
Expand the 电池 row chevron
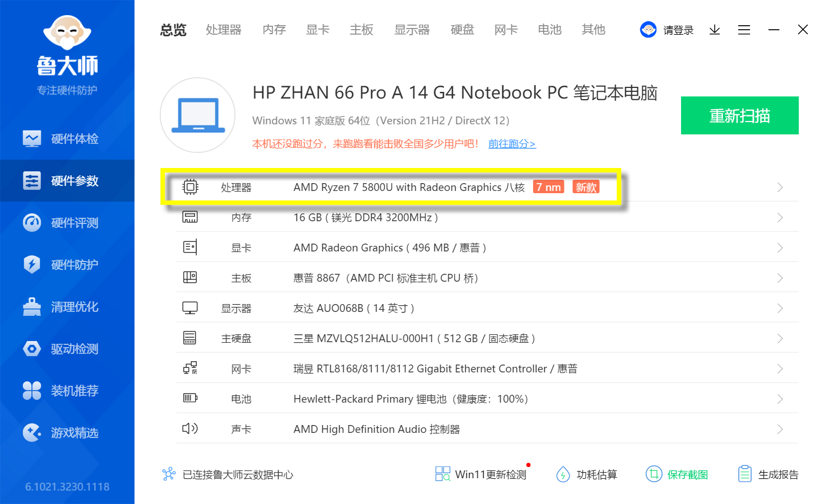point(780,399)
